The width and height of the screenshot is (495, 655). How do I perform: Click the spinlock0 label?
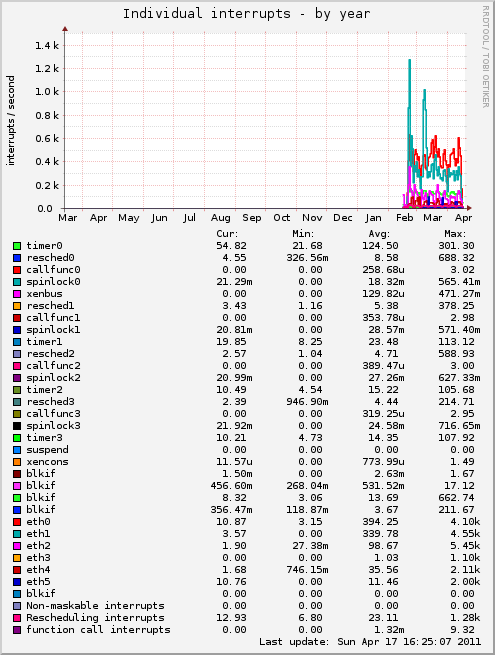[x=53, y=282]
